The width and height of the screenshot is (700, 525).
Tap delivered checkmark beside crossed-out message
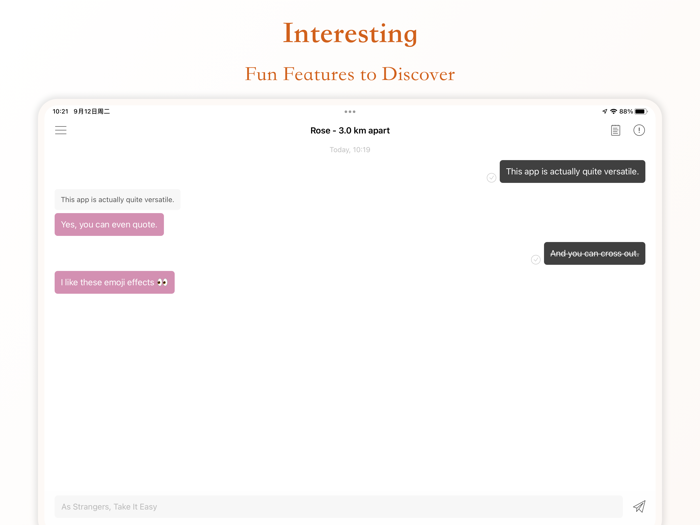point(535,259)
